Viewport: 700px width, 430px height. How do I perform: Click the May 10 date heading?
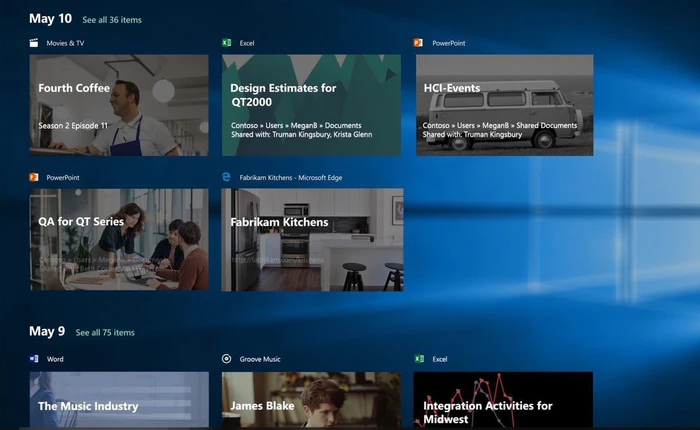pyautogui.click(x=50, y=19)
